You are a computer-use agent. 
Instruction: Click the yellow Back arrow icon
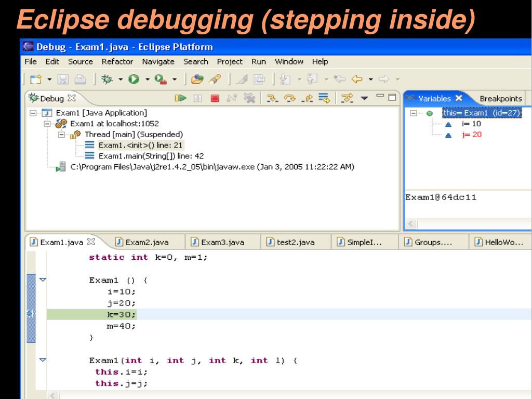[357, 79]
